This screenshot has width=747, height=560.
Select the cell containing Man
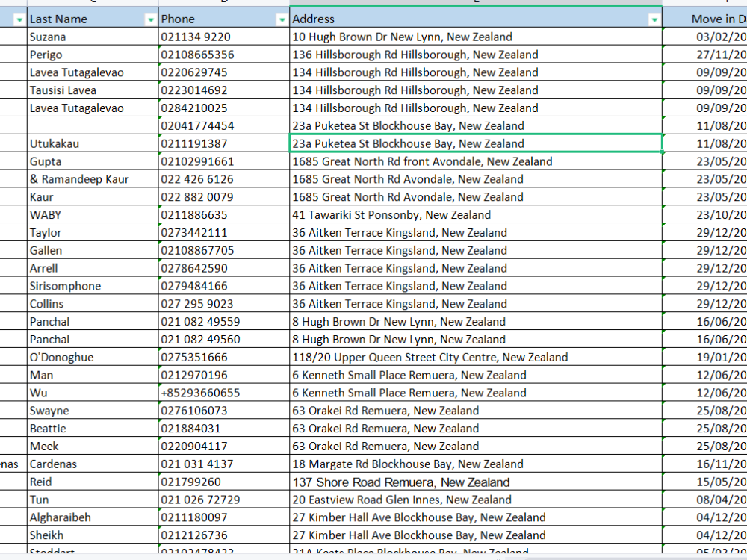(93, 375)
